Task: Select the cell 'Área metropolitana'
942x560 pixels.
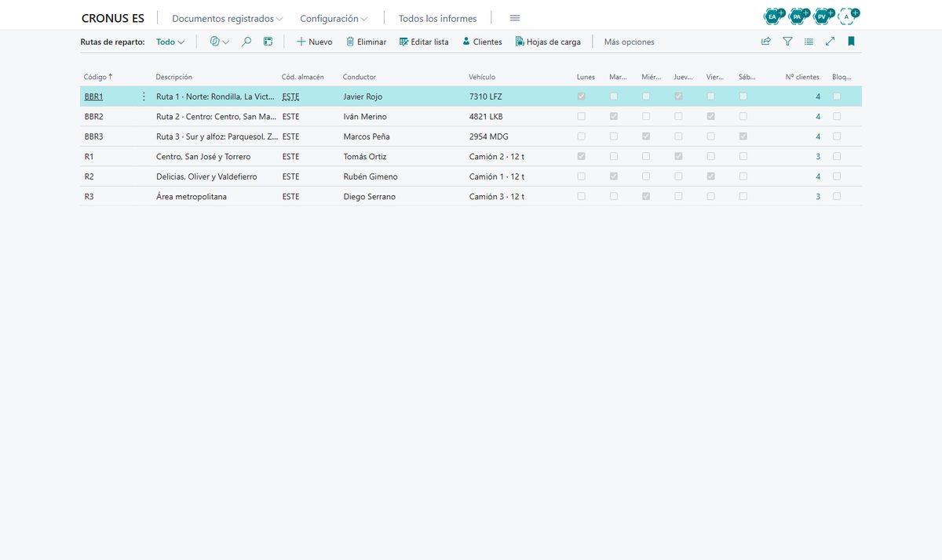Action: (x=192, y=196)
